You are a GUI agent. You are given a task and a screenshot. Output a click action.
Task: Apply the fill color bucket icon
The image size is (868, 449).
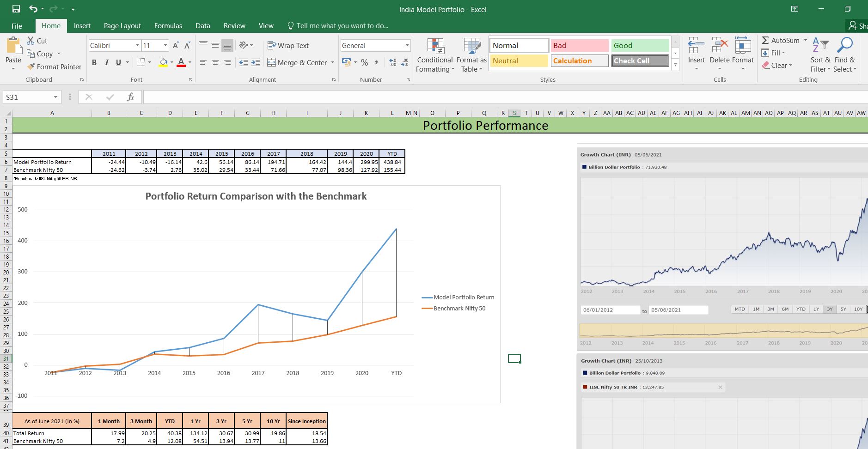pyautogui.click(x=163, y=62)
